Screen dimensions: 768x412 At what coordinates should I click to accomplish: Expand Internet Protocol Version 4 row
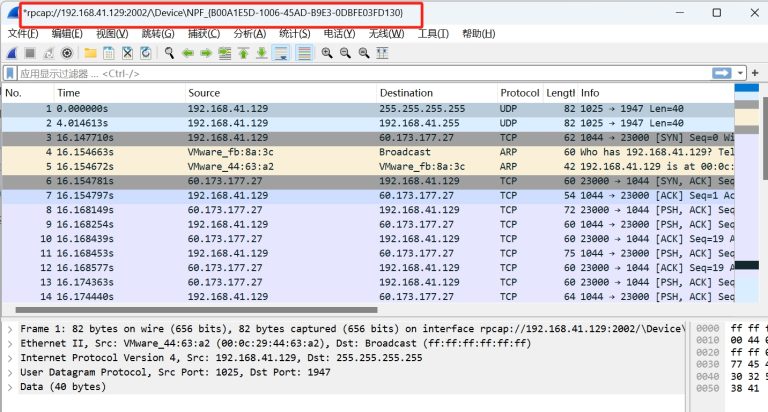pos(10,358)
